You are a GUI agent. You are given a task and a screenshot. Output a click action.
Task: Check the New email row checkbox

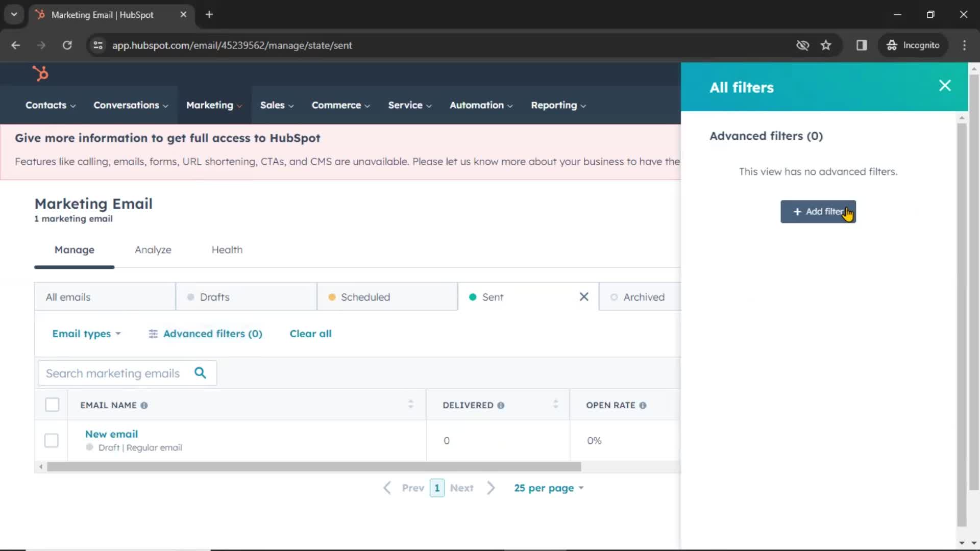52,440
